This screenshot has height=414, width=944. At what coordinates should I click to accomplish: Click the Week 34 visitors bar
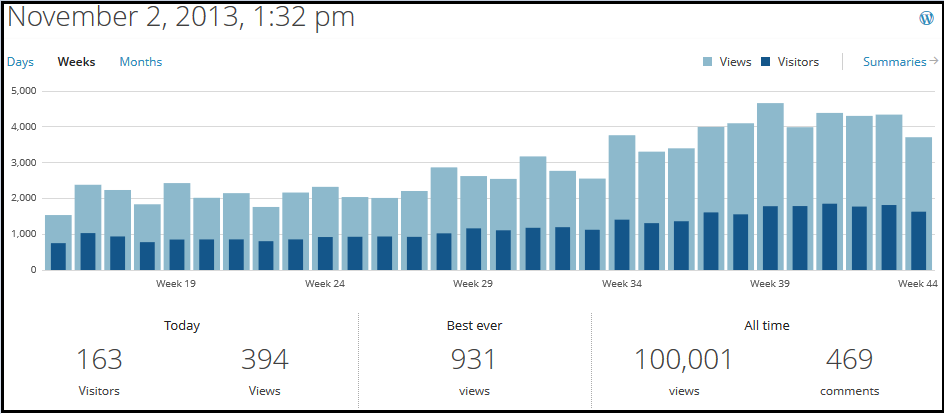[622, 245]
